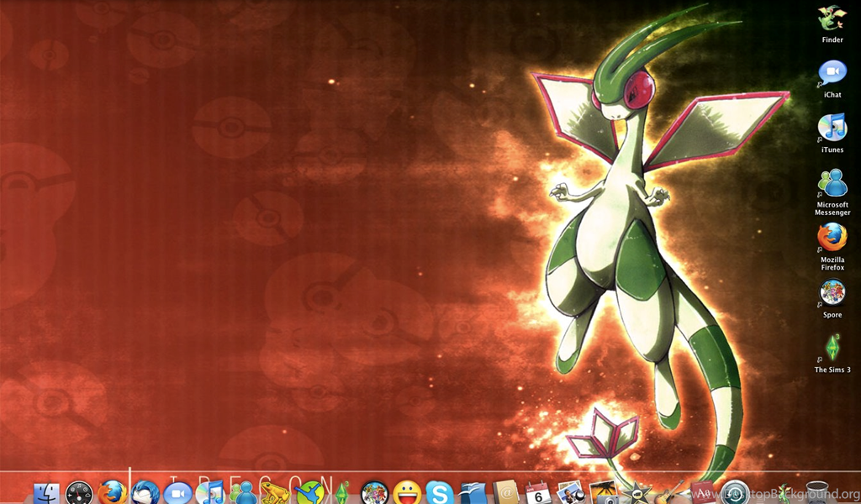
Task: Click the small Flygon icon beside the Trash
Action: click(x=784, y=493)
